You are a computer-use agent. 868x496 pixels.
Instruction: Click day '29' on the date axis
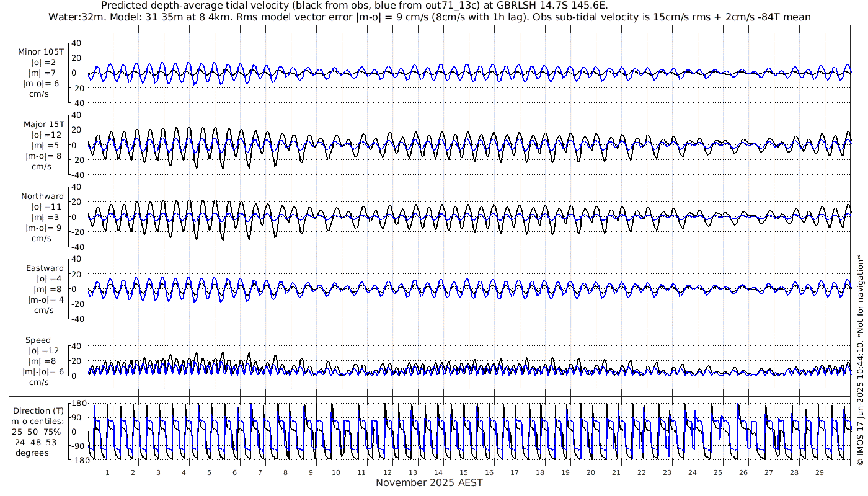(x=819, y=472)
